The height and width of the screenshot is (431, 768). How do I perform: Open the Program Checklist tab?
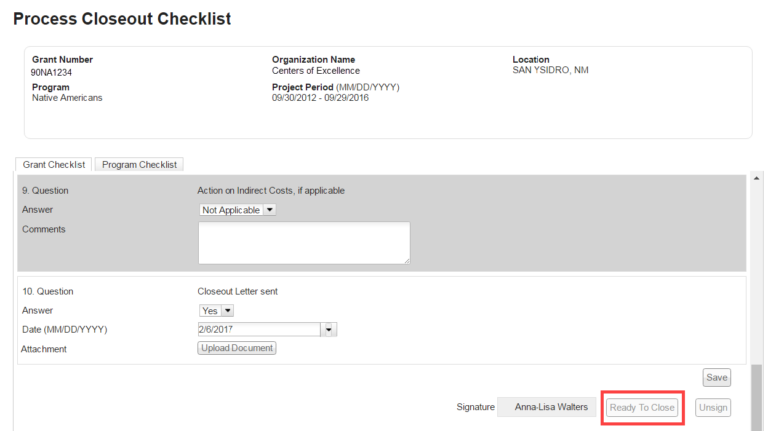point(139,164)
